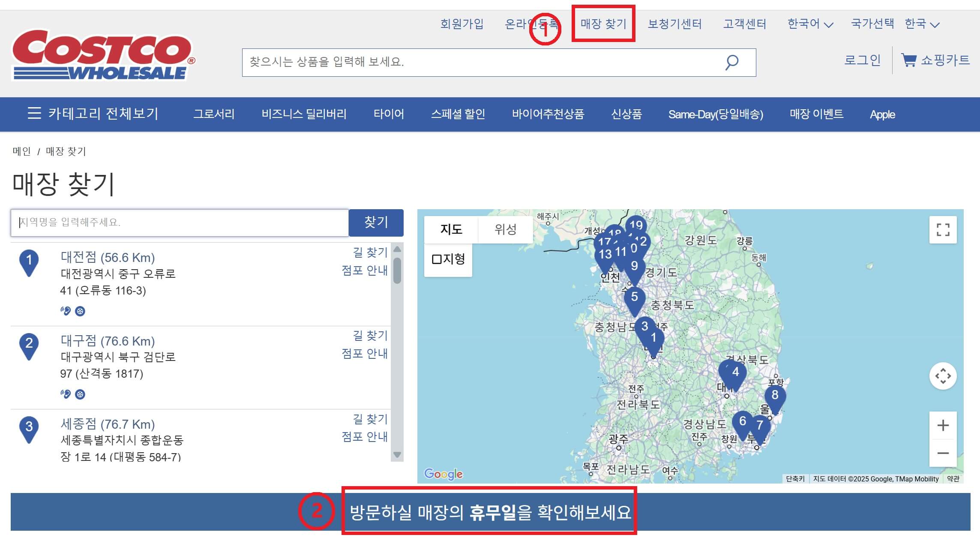Open 매장 이벤트 menu
The width and height of the screenshot is (980, 541).
point(816,114)
